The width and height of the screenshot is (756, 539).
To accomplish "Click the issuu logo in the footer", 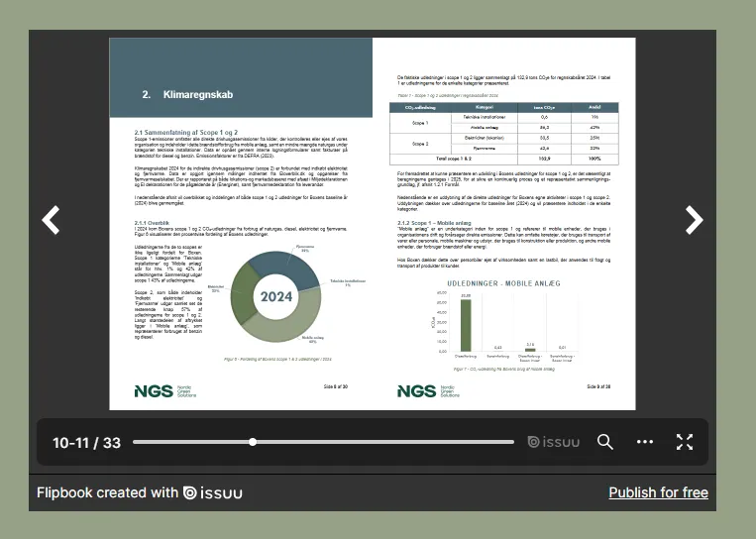I will (213, 492).
